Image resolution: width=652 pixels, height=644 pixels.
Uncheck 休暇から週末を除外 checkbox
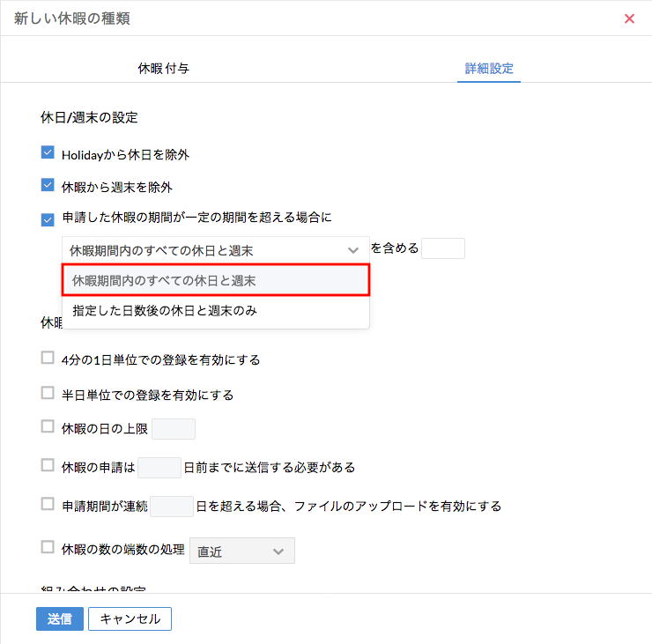tap(48, 185)
